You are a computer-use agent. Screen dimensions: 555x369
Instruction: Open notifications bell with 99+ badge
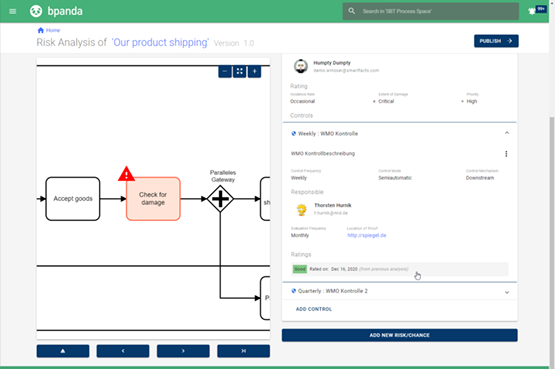(x=532, y=11)
